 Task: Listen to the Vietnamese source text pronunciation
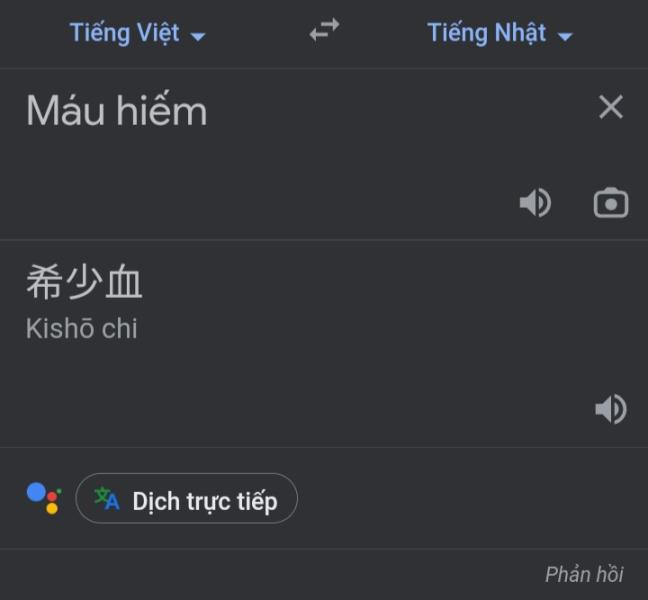pyautogui.click(x=536, y=202)
